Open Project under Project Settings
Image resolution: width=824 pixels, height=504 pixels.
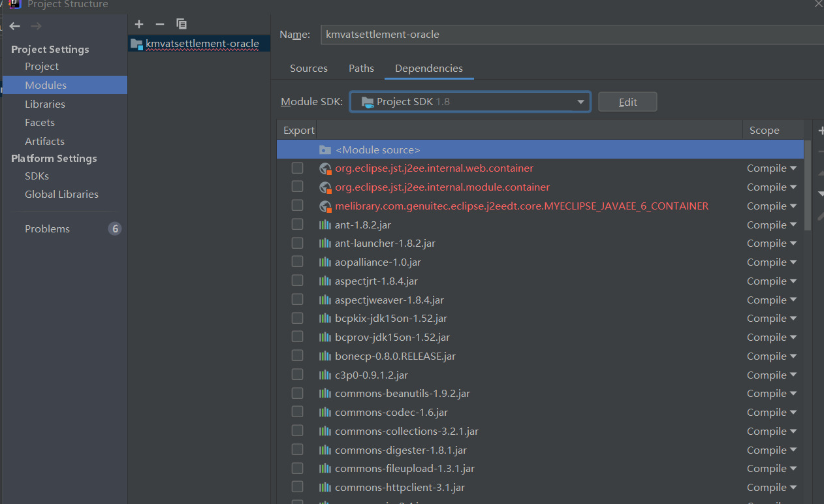[42, 66]
